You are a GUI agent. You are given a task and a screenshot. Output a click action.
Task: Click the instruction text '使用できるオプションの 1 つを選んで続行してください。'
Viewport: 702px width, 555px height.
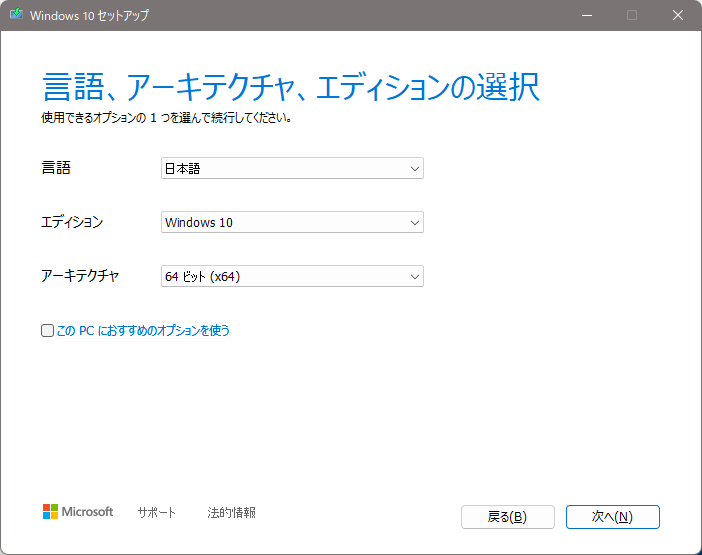tap(167, 118)
